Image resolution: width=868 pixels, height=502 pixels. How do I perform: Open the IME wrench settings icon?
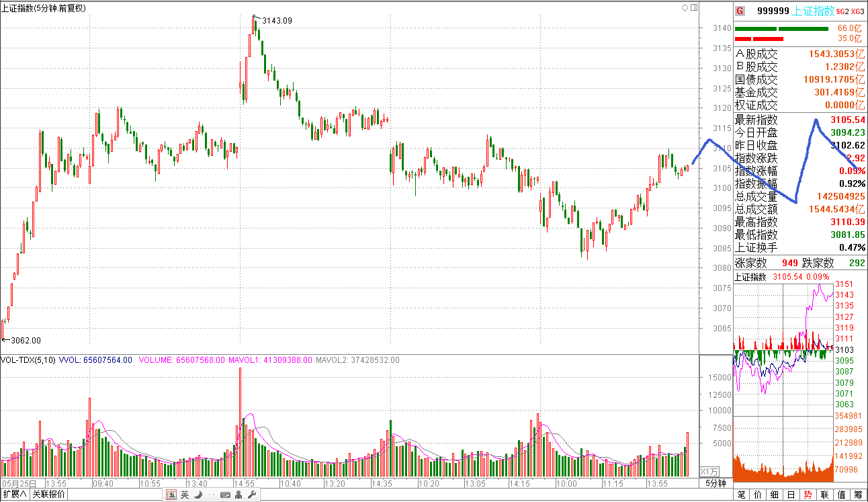[x=253, y=495]
